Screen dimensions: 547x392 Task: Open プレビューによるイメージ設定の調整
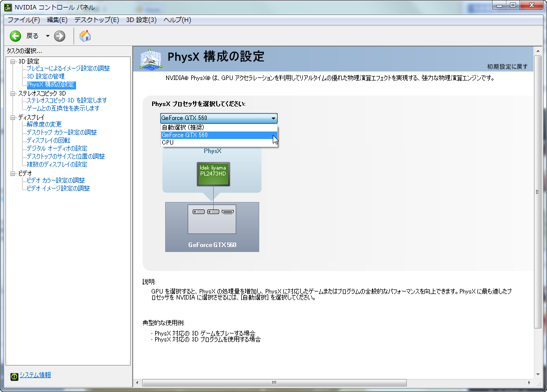click(x=69, y=68)
